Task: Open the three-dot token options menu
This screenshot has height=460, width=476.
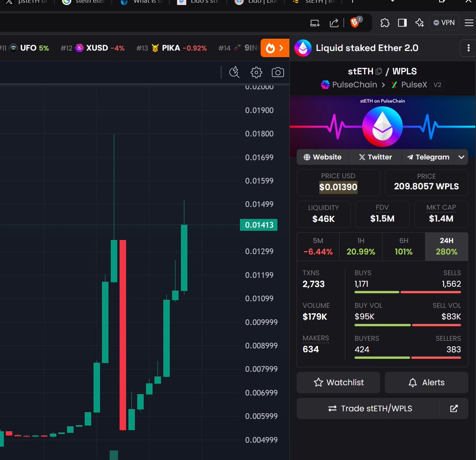Action: (x=468, y=48)
